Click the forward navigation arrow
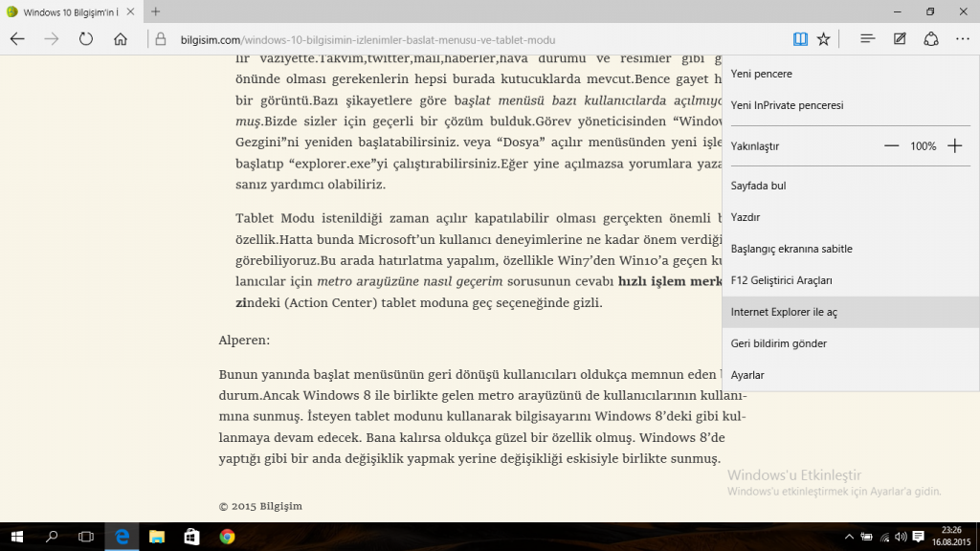 point(52,39)
